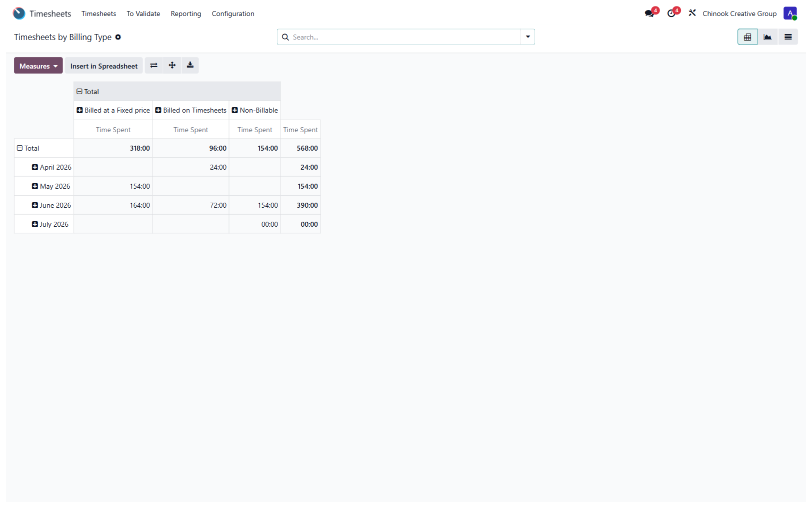
Task: Click the Total row 154:00 Non-Billable cell
Action: 254,148
